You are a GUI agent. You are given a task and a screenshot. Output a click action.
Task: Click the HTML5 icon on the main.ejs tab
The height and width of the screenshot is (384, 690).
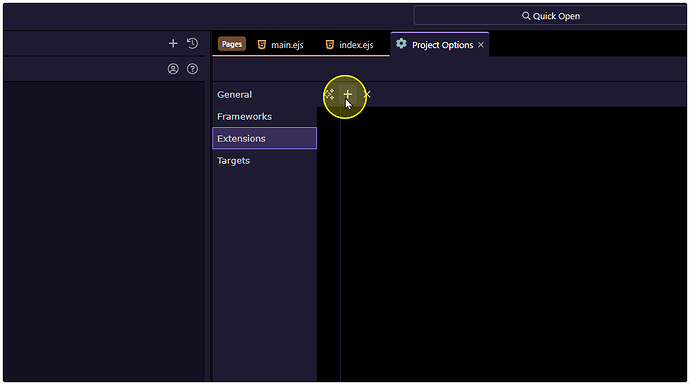[262, 44]
